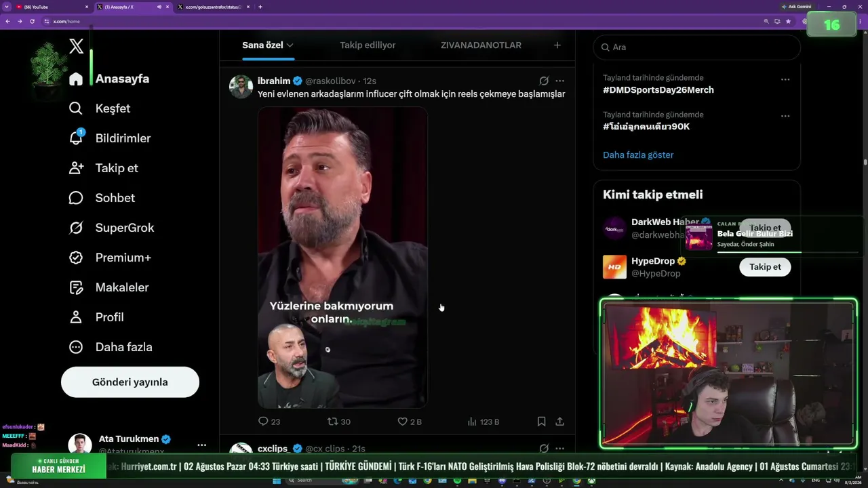Open Bildirimler notifications
Image resolution: width=868 pixels, height=488 pixels.
(110, 138)
